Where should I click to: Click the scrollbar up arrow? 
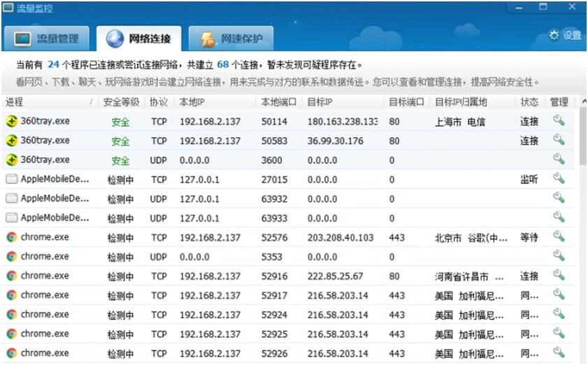pyautogui.click(x=584, y=101)
